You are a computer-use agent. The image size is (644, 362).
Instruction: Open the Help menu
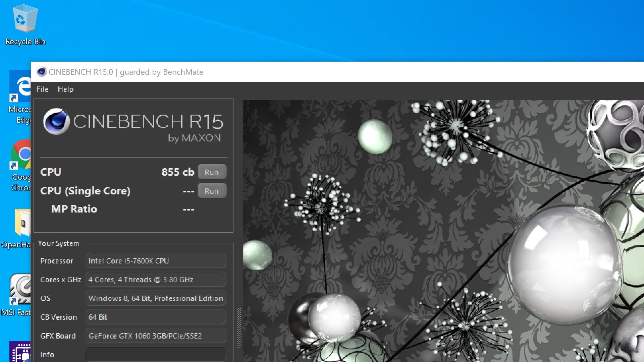(x=65, y=89)
